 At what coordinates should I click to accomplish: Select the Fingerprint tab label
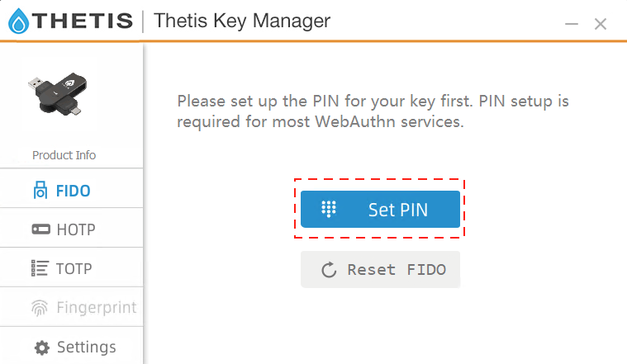click(96, 308)
